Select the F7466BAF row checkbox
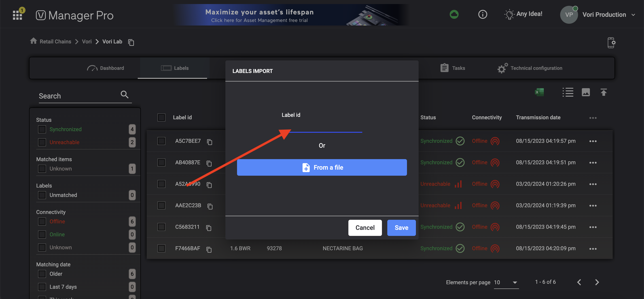Viewport: 644px width, 299px height. click(x=161, y=248)
